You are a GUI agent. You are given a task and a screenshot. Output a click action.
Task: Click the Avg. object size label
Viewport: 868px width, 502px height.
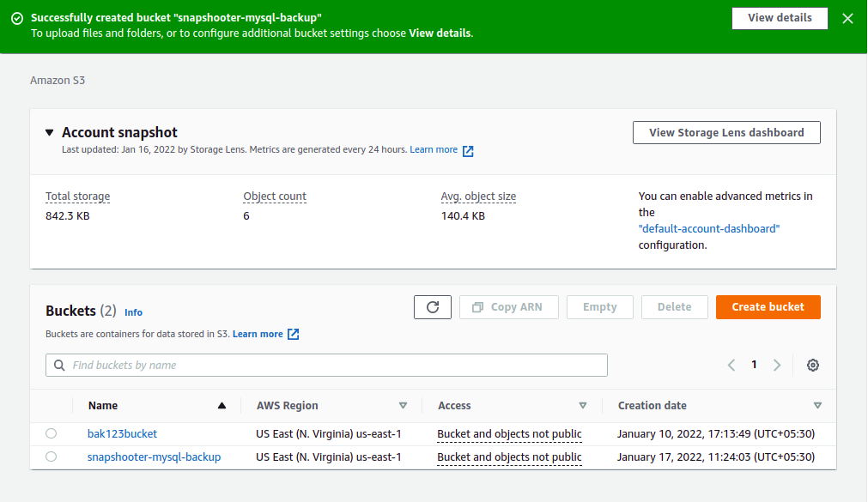pyautogui.click(x=478, y=196)
